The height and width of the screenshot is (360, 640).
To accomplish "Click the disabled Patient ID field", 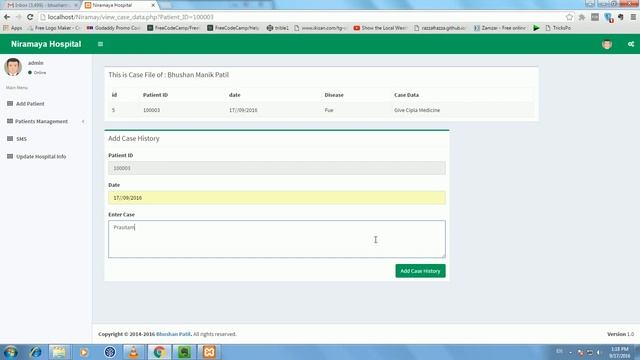I will [x=277, y=168].
